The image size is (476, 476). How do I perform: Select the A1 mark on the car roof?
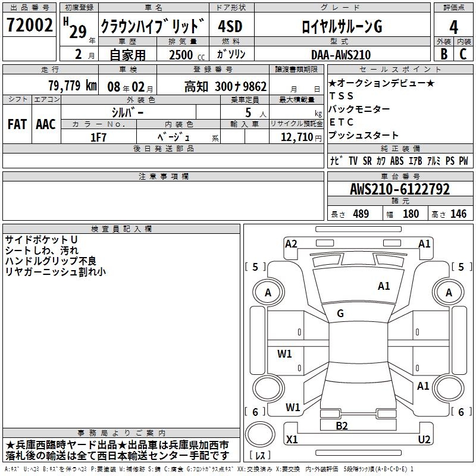[x=384, y=286]
